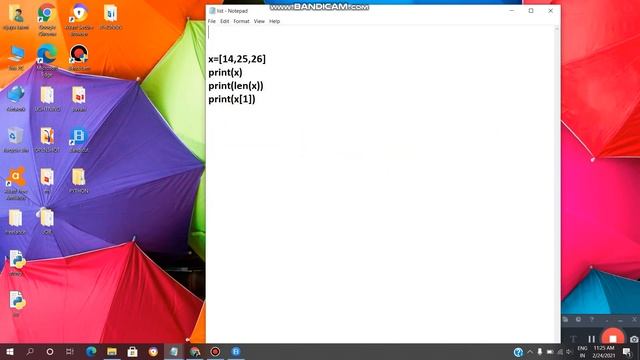Click the Notepad taskbar button

(x=174, y=351)
